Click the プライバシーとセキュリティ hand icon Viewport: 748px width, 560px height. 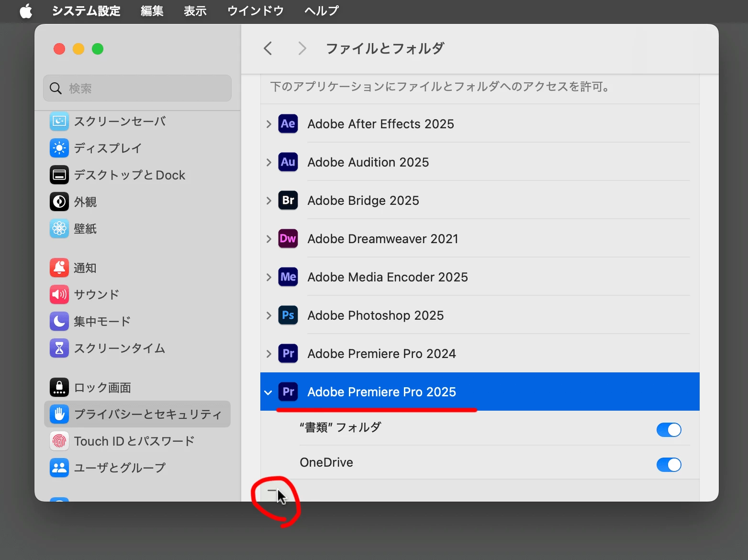(59, 414)
